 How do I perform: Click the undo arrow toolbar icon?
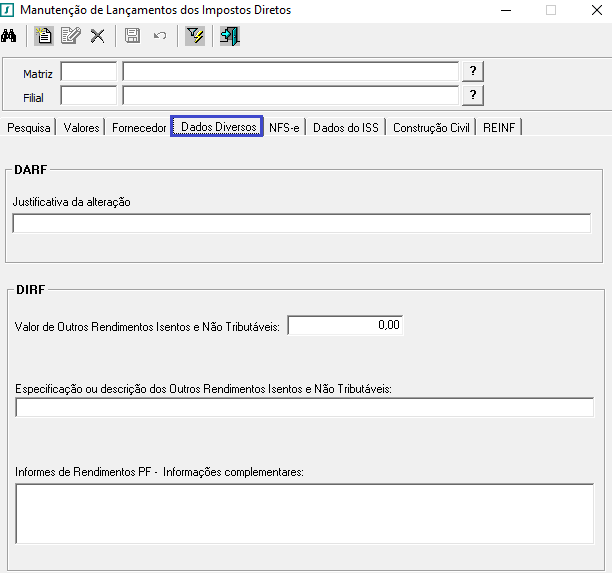[x=159, y=36]
